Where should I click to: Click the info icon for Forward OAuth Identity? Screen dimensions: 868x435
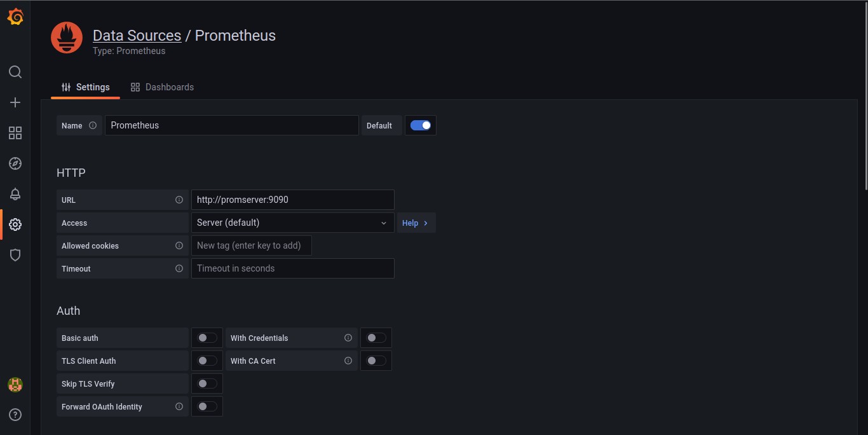tap(179, 406)
